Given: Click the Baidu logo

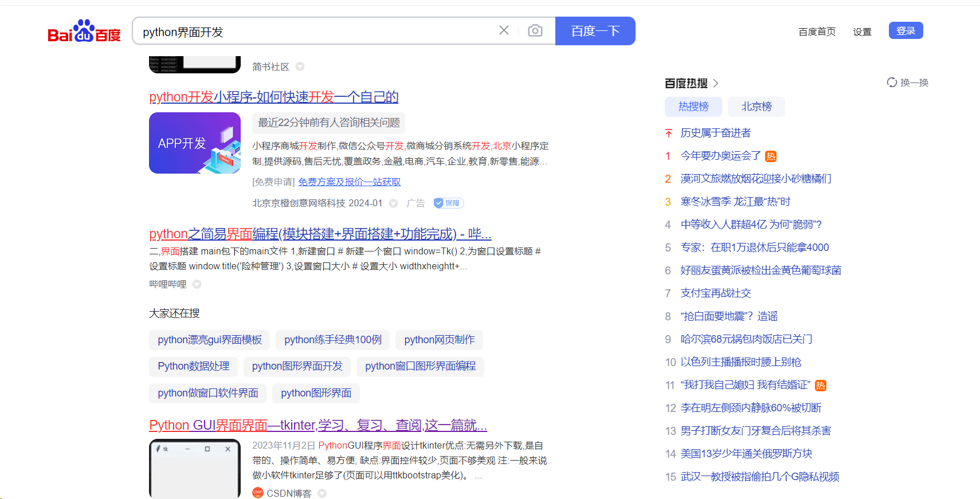Looking at the screenshot, I should pyautogui.click(x=84, y=32).
